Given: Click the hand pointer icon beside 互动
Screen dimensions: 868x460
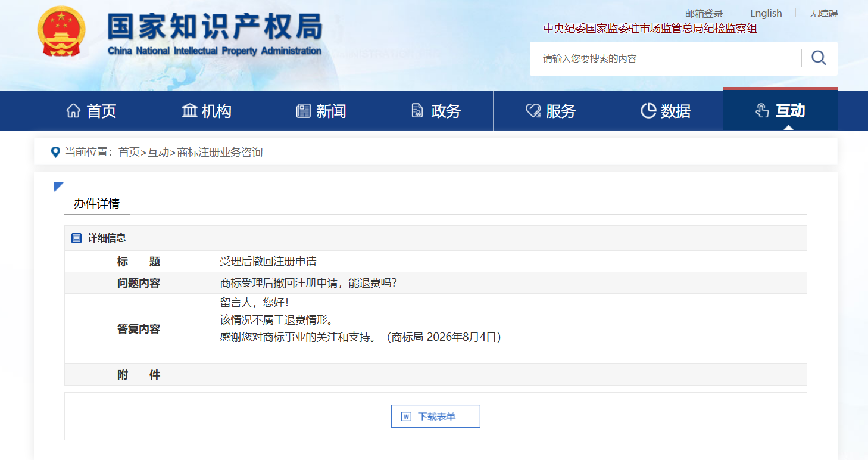Looking at the screenshot, I should [x=762, y=111].
